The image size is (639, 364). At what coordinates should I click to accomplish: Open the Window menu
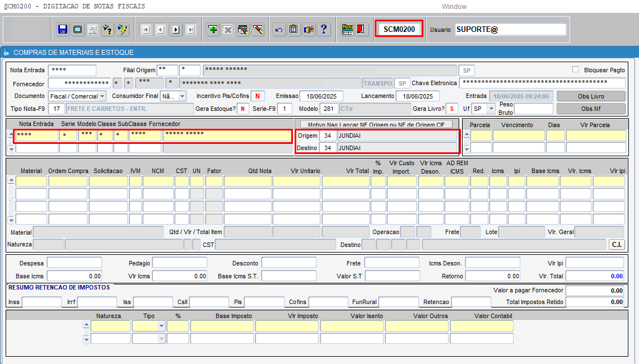(454, 7)
